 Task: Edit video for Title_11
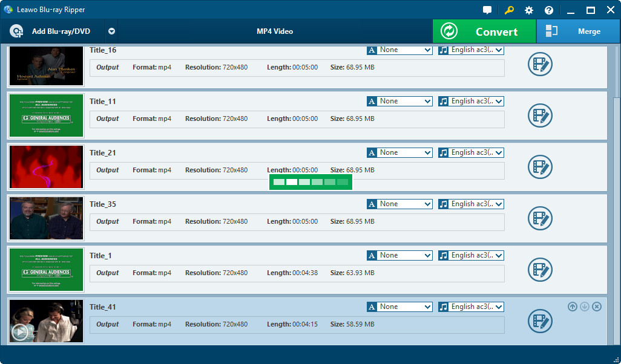[540, 115]
